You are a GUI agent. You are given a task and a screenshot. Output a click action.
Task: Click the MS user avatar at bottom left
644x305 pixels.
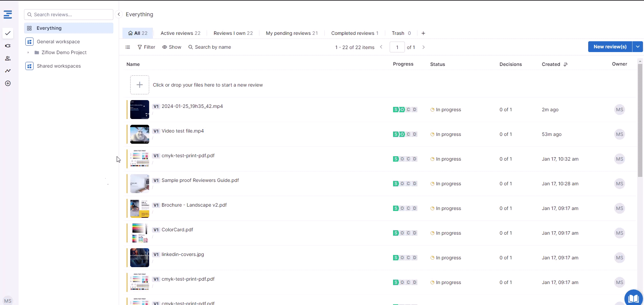[x=8, y=301]
